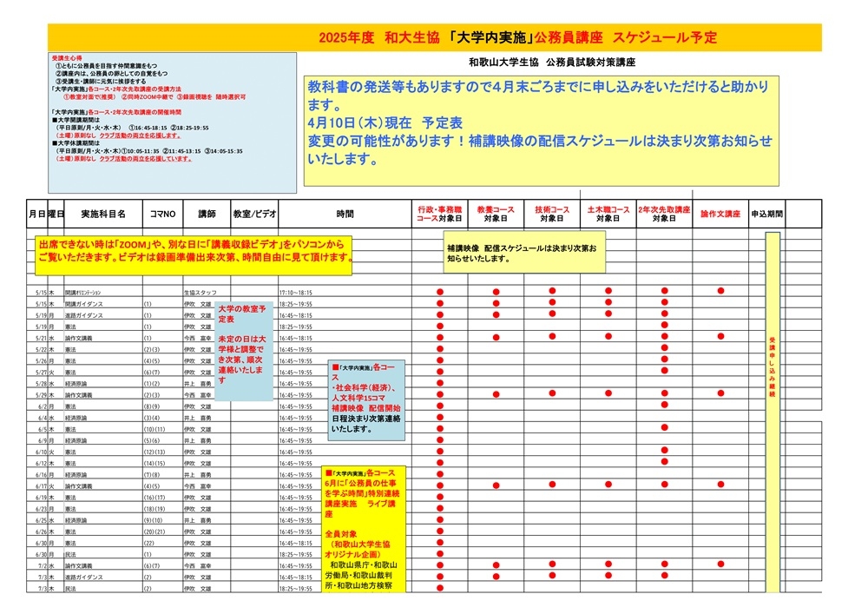Click the '時間' column header
The height and width of the screenshot is (614, 868).
(345, 215)
